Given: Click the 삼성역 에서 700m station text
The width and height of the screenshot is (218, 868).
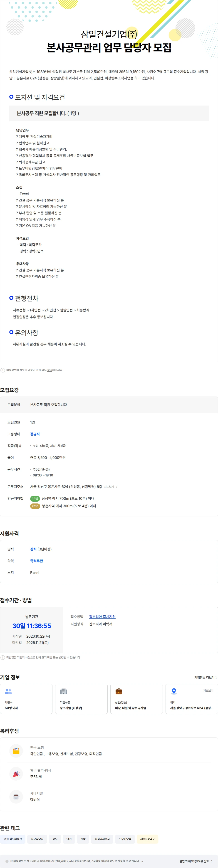Looking at the screenshot, I should (68, 498).
